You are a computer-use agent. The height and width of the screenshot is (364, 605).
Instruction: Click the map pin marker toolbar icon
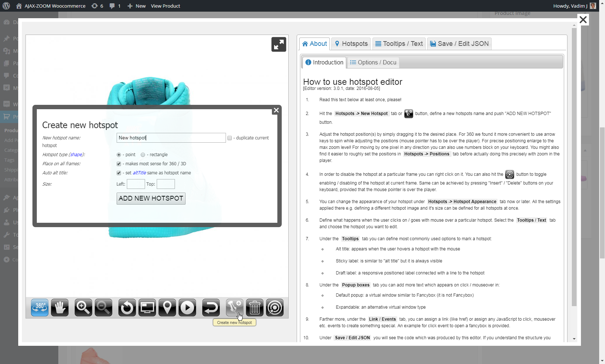tap(167, 308)
